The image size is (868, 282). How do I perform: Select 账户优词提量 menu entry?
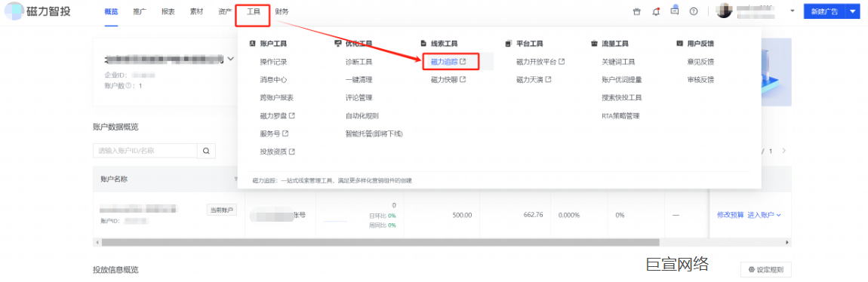click(622, 80)
